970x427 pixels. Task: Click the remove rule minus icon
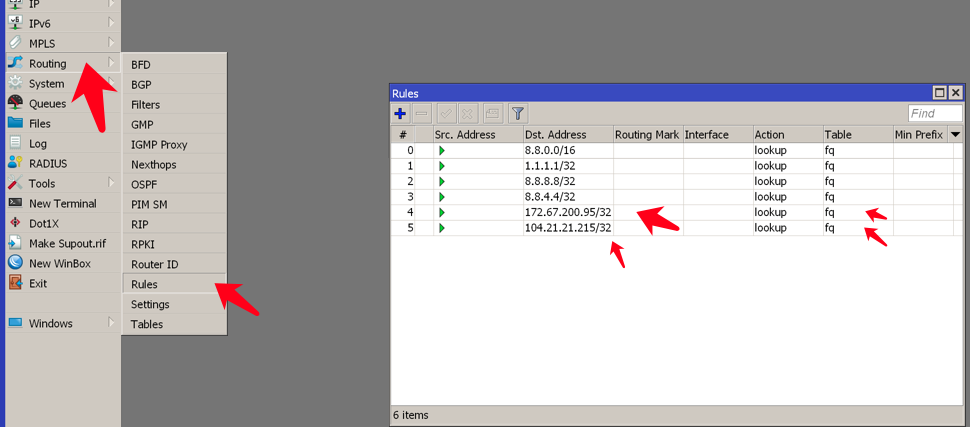(x=422, y=114)
